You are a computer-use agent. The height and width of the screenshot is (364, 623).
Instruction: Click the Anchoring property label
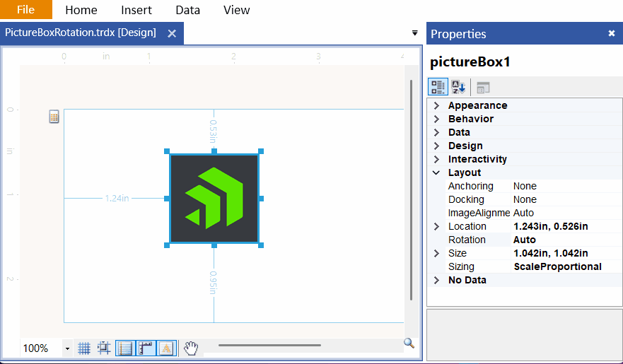click(x=471, y=186)
